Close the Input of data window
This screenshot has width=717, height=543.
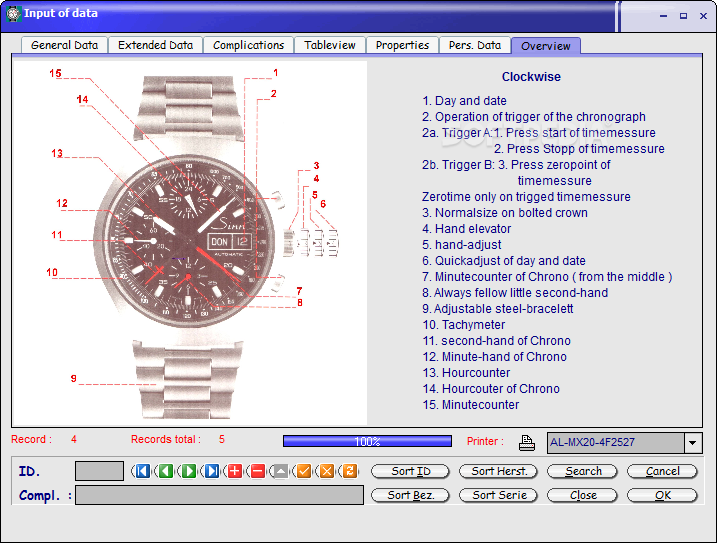[x=703, y=16]
